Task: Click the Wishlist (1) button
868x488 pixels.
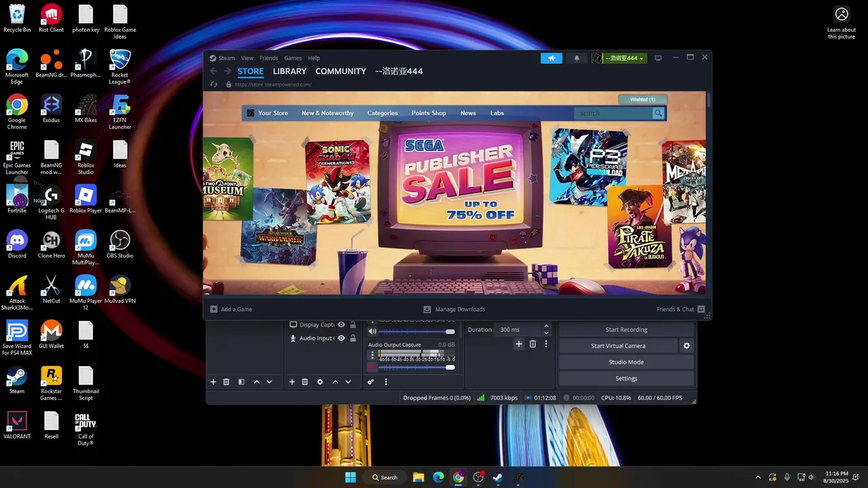Action: pyautogui.click(x=642, y=100)
